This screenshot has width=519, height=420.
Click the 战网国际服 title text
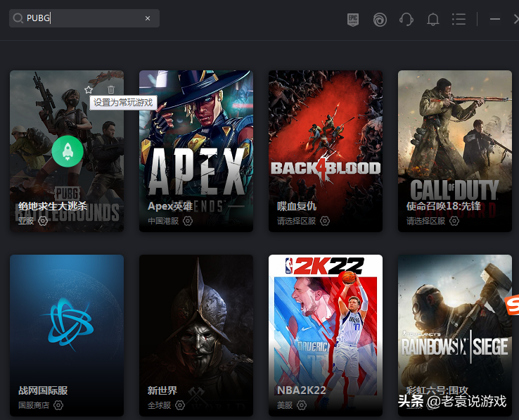click(x=43, y=390)
